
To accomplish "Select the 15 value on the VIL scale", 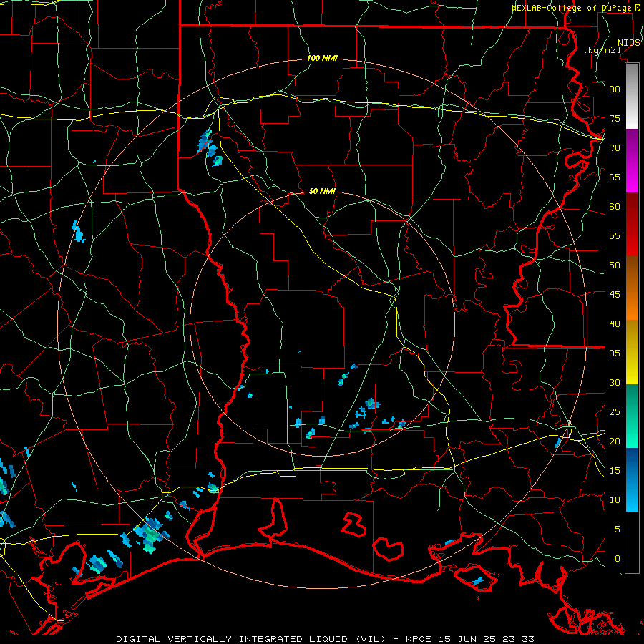I will pyautogui.click(x=615, y=471).
